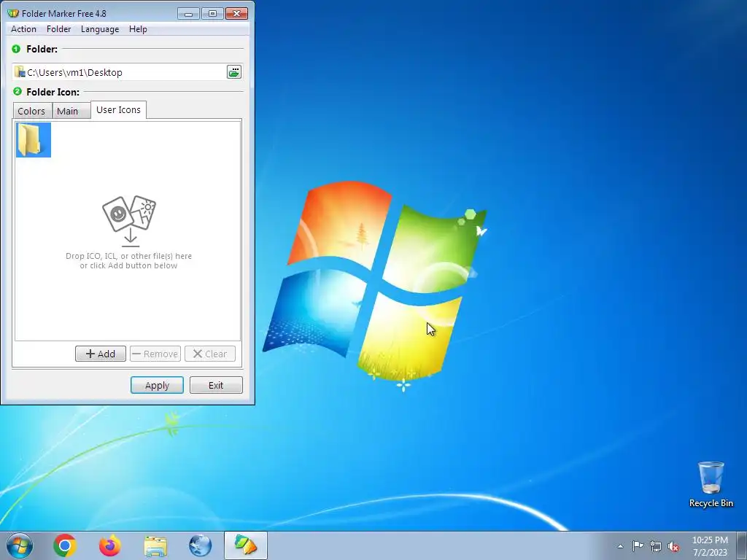
Task: Close the Folder Marker window
Action: coord(236,13)
